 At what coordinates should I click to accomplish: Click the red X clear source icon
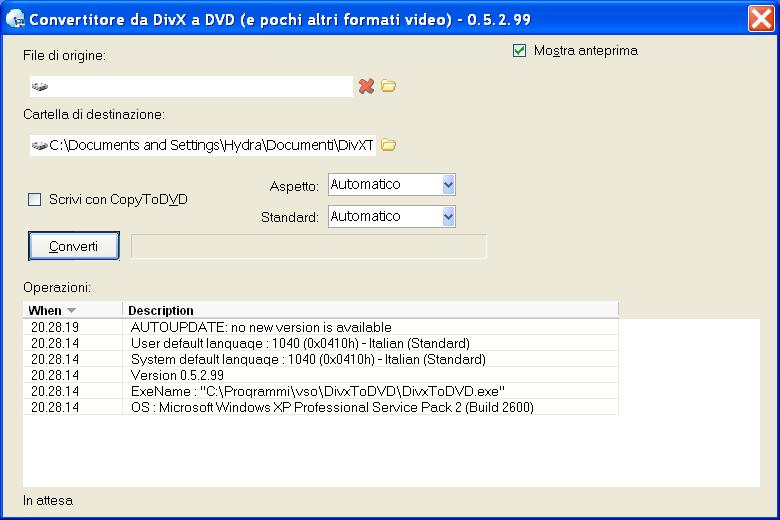366,86
